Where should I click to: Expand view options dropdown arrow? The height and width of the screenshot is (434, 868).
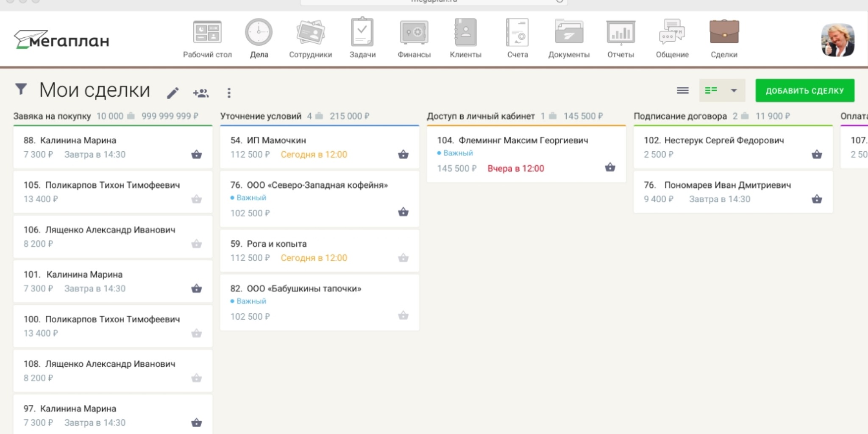click(734, 90)
